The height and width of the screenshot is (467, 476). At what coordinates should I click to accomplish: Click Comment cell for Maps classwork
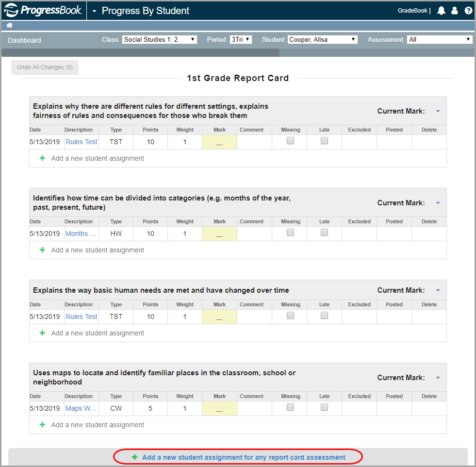pyautogui.click(x=254, y=409)
